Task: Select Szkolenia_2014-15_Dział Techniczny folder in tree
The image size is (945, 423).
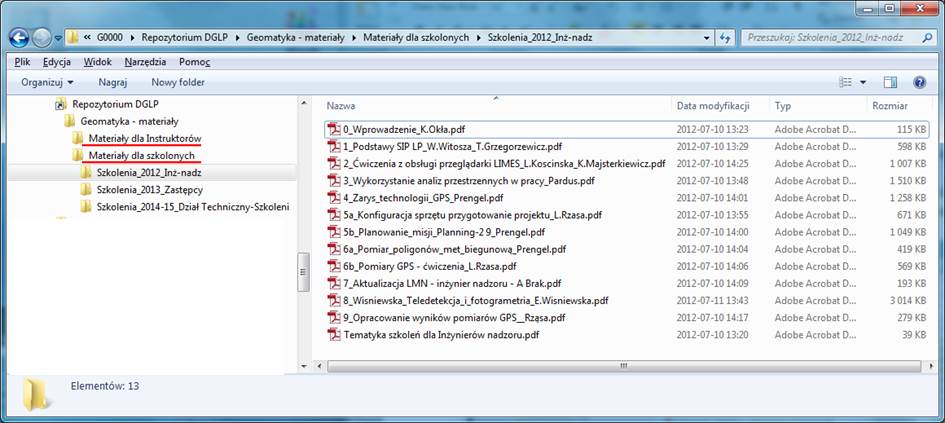Action: [x=192, y=207]
